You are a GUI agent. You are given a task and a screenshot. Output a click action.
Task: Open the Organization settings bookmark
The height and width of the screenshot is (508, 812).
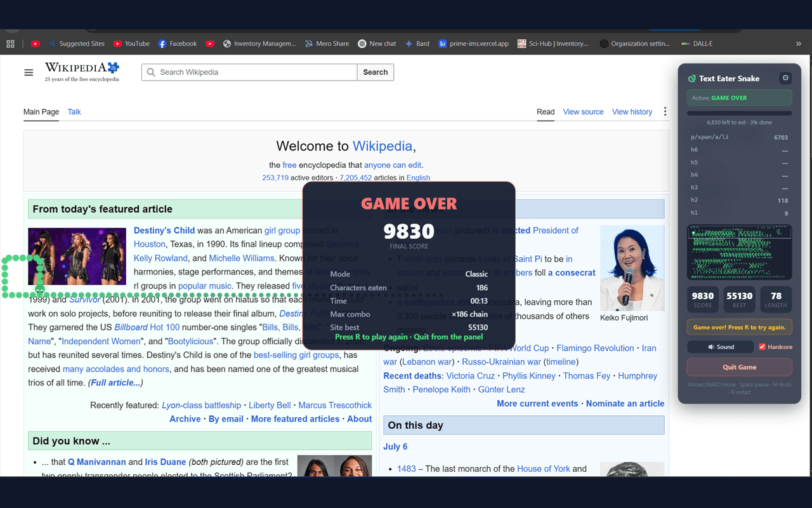635,44
